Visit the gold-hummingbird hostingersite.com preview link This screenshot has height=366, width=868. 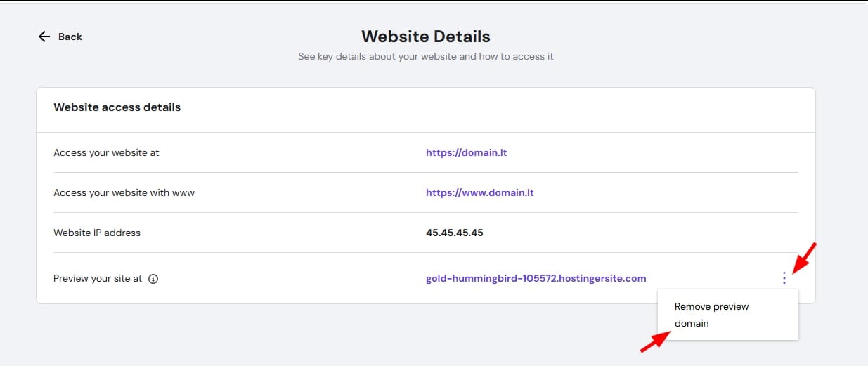pyautogui.click(x=536, y=279)
